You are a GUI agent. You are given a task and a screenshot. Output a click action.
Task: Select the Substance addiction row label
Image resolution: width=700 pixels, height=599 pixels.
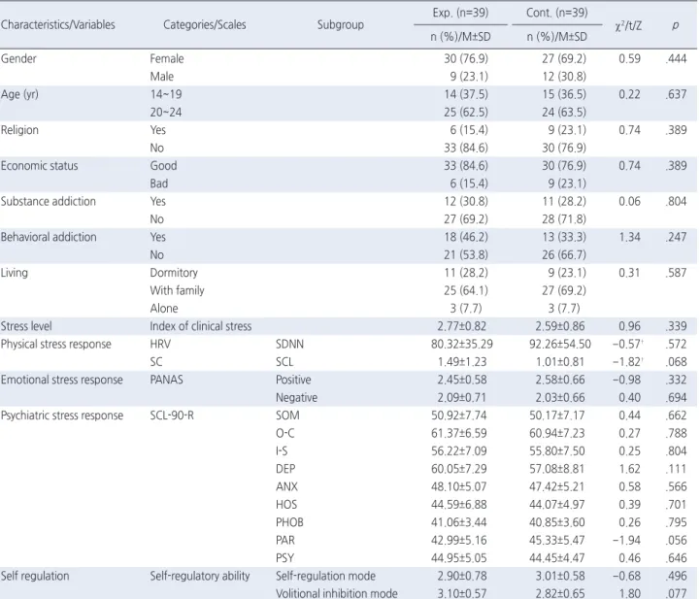coord(49,201)
